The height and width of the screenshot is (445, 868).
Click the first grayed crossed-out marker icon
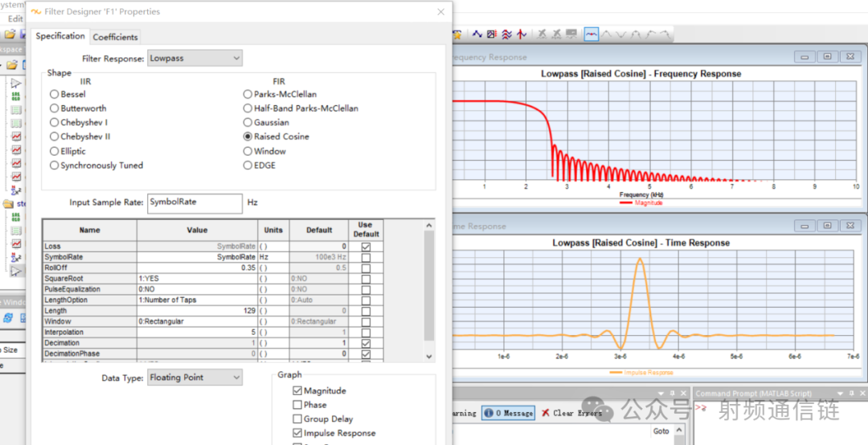[542, 35]
